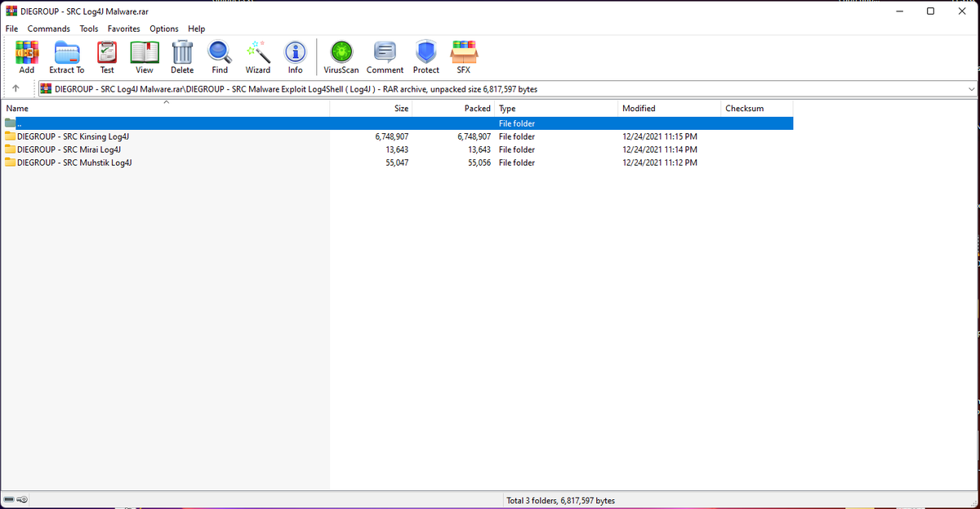Click the Protect shield icon
The image size is (980, 509).
[x=426, y=52]
